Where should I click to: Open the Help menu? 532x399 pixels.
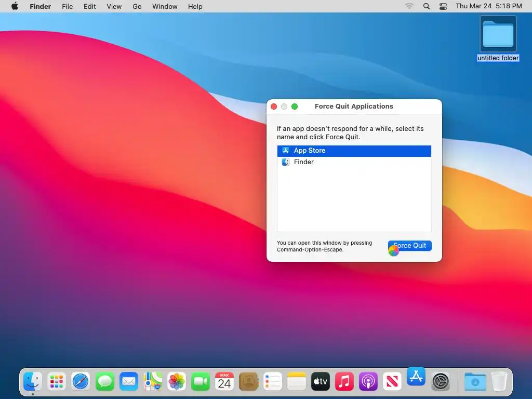[x=195, y=6]
